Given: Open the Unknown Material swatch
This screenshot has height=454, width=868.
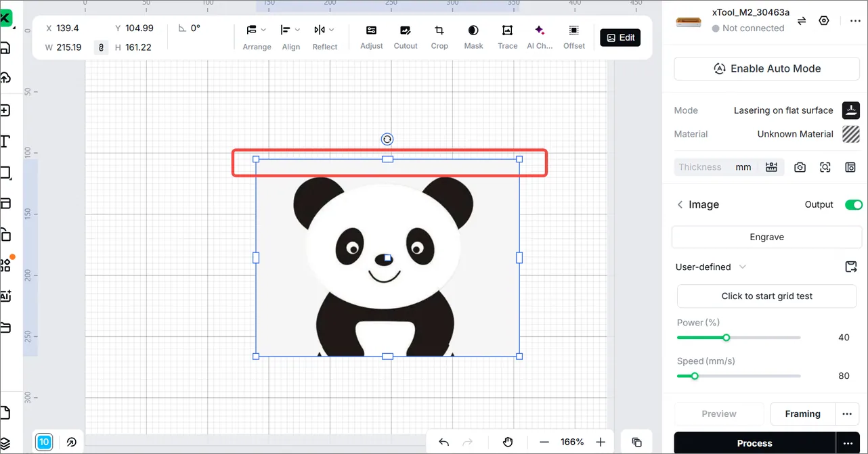Looking at the screenshot, I should click(x=851, y=134).
